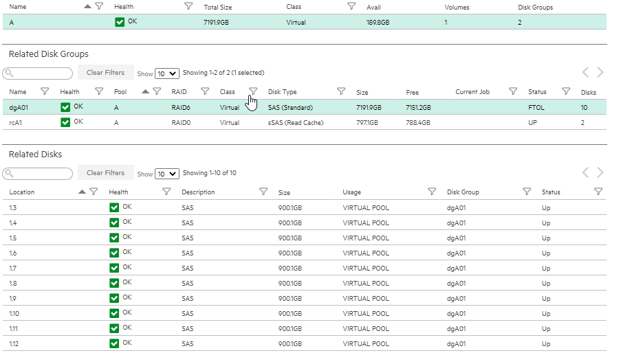
Task: Clear Filters in Related Disks
Action: 106,172
